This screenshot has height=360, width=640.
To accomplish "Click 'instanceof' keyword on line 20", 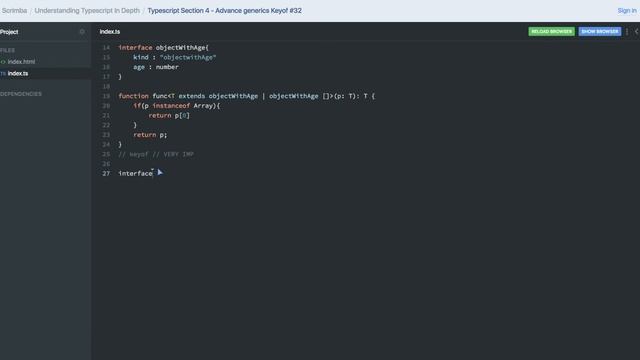I will click(171, 106).
